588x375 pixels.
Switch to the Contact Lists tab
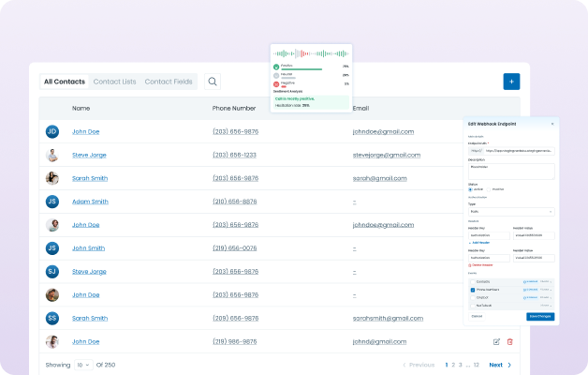tap(114, 82)
